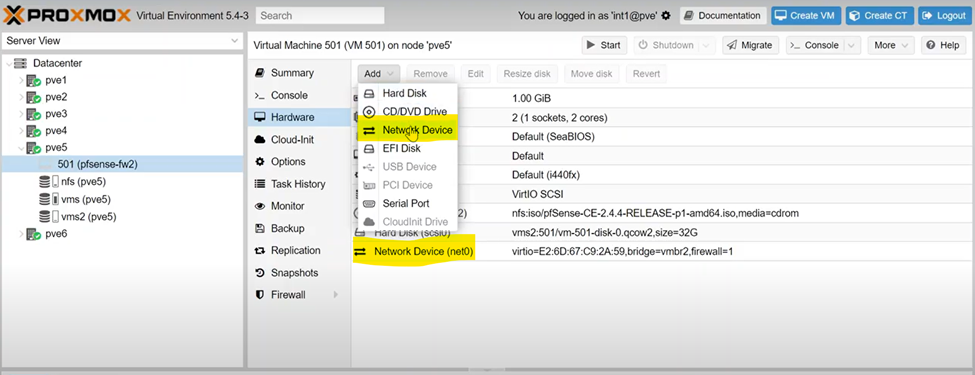
Task: Switch to Hardware tab
Action: pos(300,117)
